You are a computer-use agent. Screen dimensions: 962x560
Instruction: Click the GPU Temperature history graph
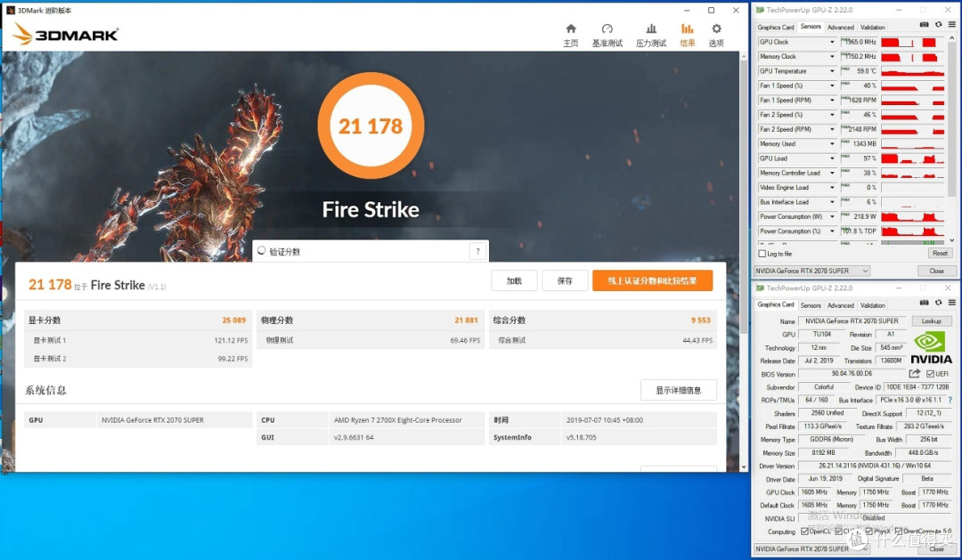coord(912,71)
